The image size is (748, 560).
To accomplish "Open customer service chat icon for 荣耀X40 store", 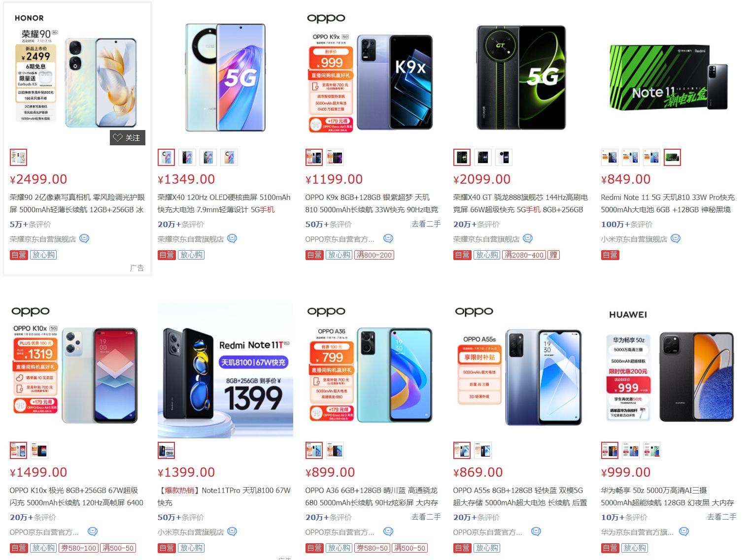I will [232, 239].
